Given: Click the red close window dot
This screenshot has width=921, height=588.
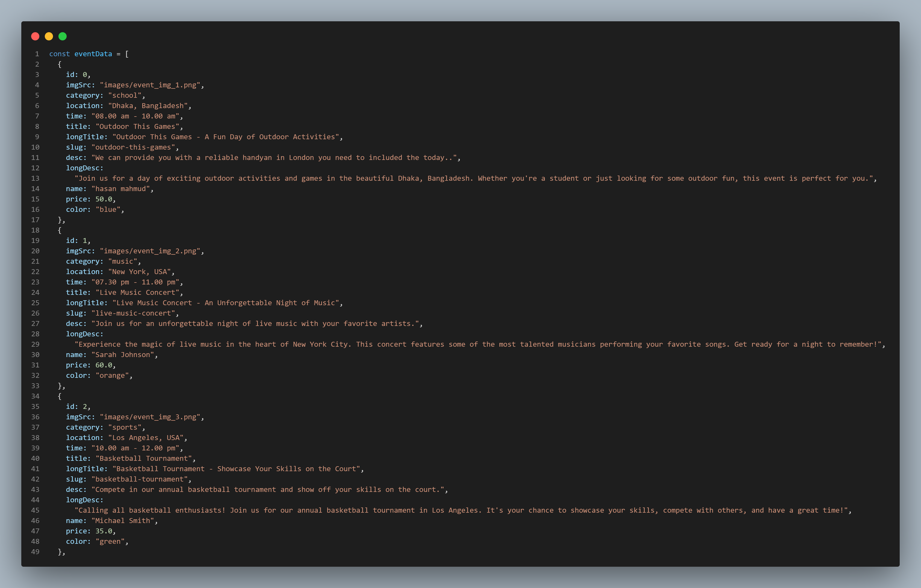Looking at the screenshot, I should [35, 36].
